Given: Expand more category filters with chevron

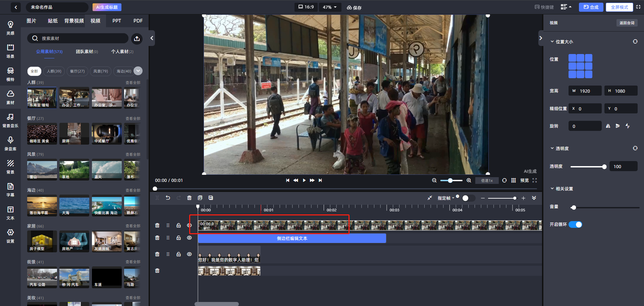Looking at the screenshot, I should (x=138, y=71).
